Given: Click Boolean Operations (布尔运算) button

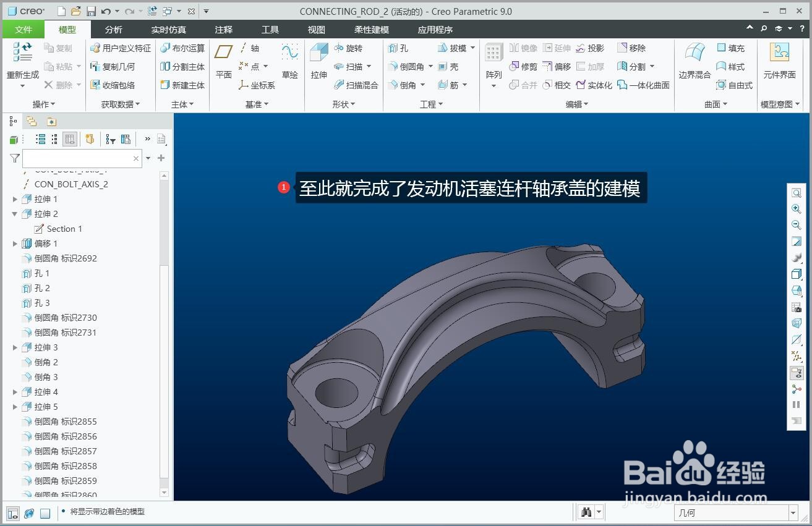Looking at the screenshot, I should pyautogui.click(x=182, y=48).
